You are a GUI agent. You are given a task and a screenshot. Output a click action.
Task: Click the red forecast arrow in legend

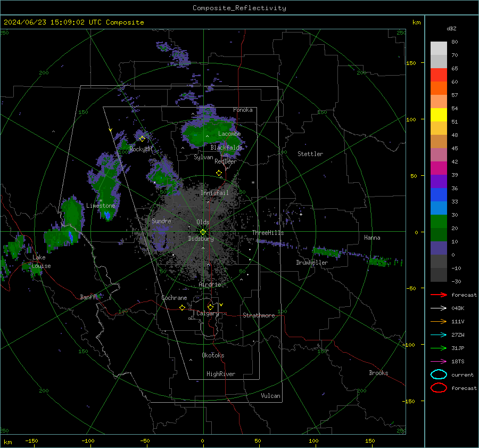point(439,295)
